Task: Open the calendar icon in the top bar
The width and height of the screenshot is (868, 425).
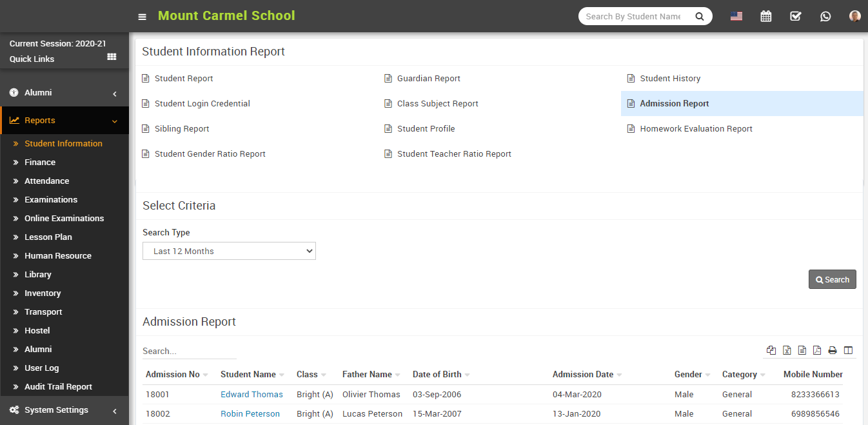Action: [765, 16]
